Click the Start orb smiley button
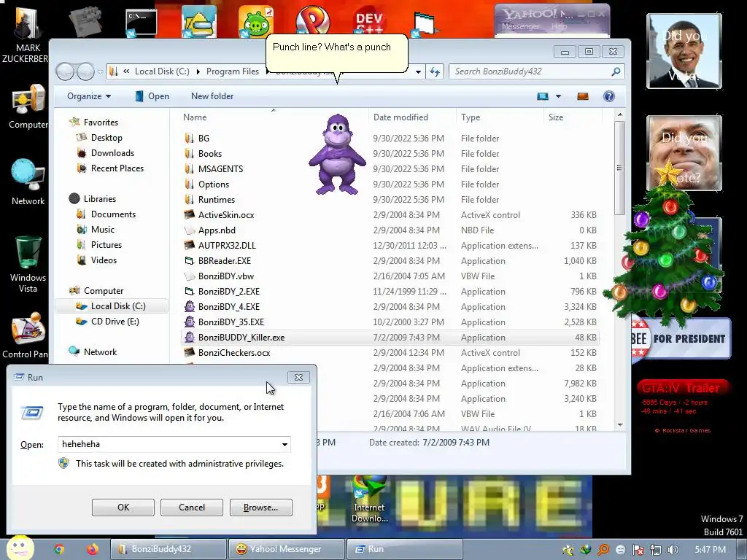This screenshot has width=747, height=560. [x=20, y=548]
